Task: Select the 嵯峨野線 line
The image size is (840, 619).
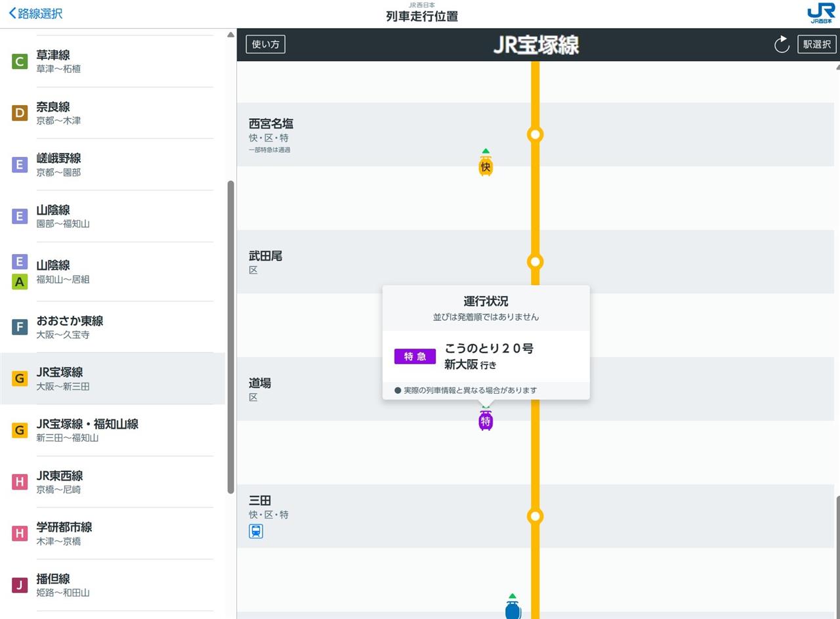Action: (x=113, y=165)
